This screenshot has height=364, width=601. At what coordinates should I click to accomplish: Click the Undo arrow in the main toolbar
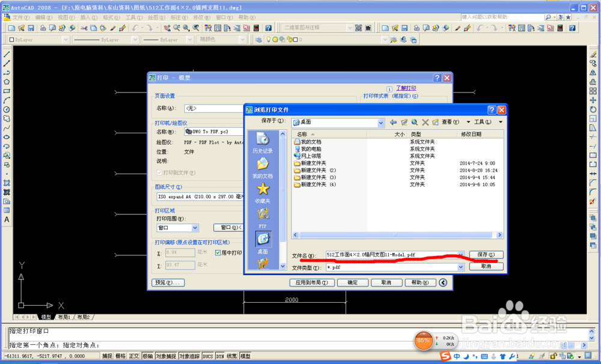pyautogui.click(x=135, y=28)
